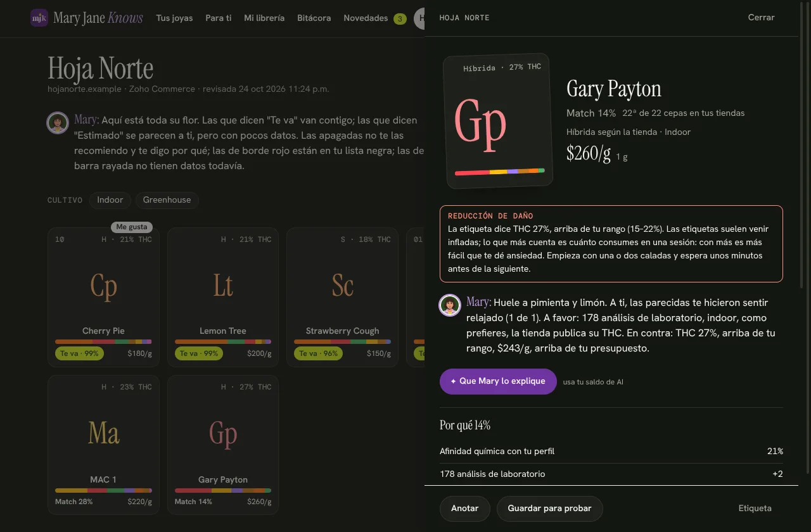This screenshot has width=811, height=532.
Task: Click the Cp glyph on Cherry Pie card
Action: click(x=103, y=286)
